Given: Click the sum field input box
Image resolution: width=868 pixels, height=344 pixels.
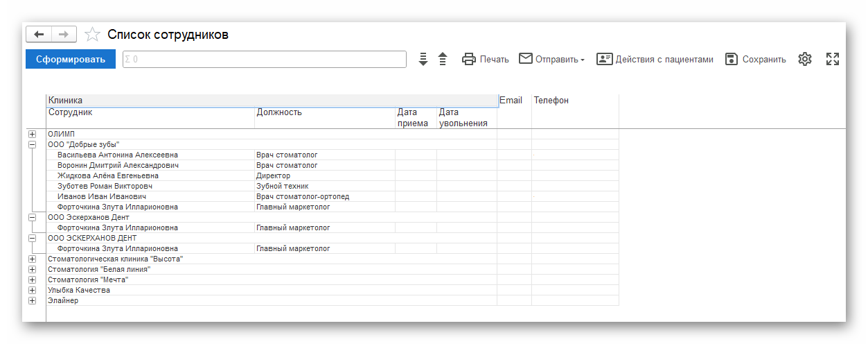Looking at the screenshot, I should (x=264, y=60).
